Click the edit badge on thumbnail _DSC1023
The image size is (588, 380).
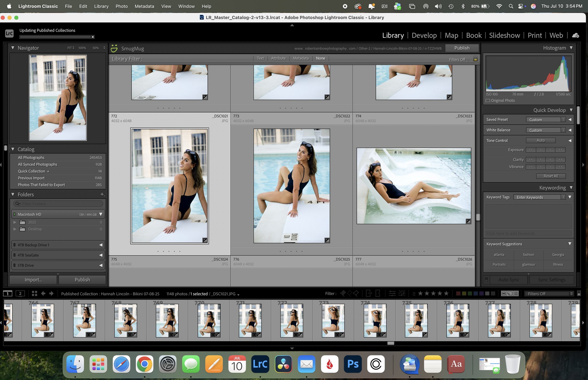468,221
